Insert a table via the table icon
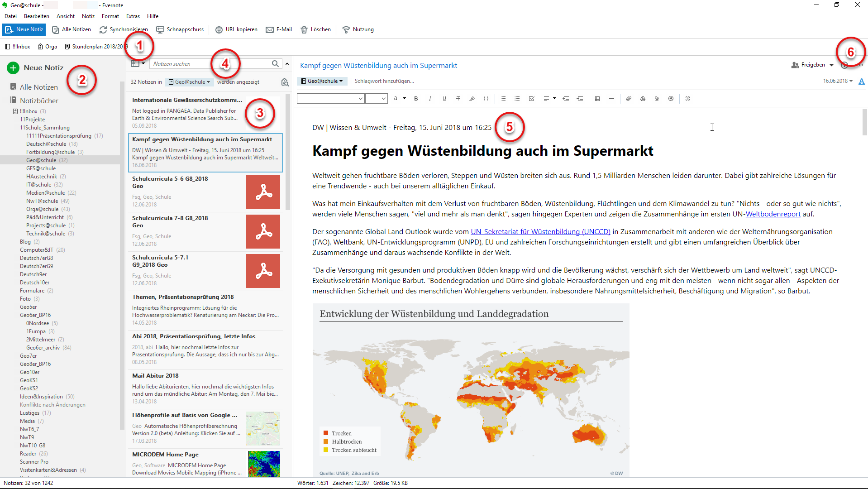868x489 pixels. (x=597, y=99)
